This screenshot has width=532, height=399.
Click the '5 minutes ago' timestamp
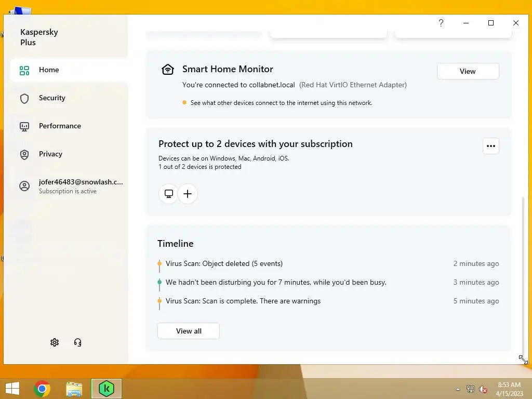coord(476,301)
